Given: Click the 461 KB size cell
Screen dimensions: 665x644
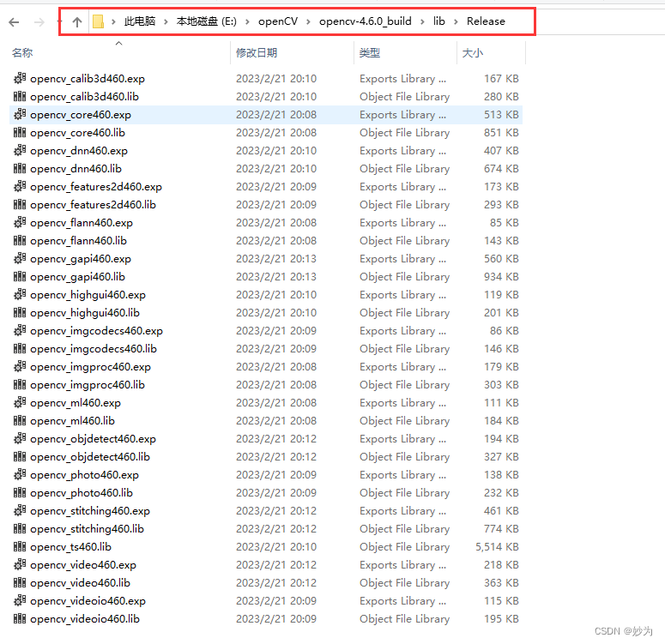Looking at the screenshot, I should (x=501, y=511).
